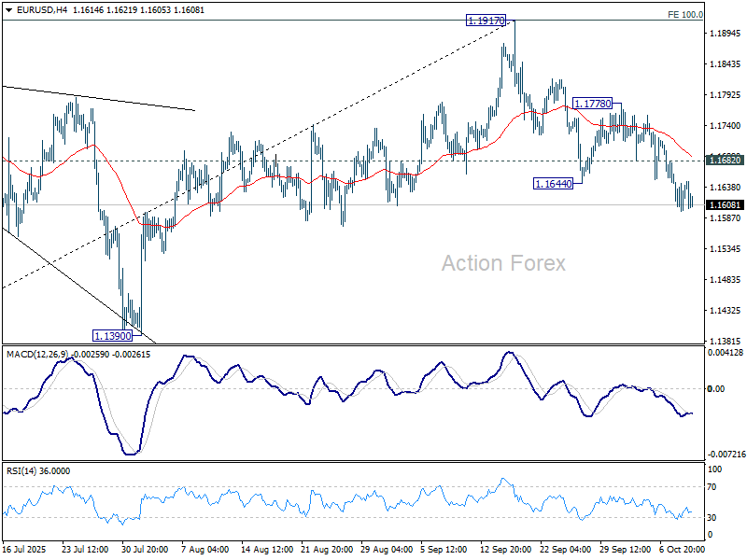This screenshot has height=560, width=747.
Task: Click the 1.17780 resistance price tag
Action: click(x=592, y=105)
